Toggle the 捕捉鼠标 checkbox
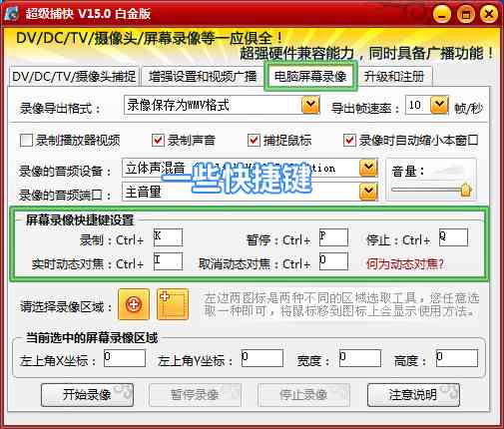504x429 pixels. pyautogui.click(x=253, y=141)
